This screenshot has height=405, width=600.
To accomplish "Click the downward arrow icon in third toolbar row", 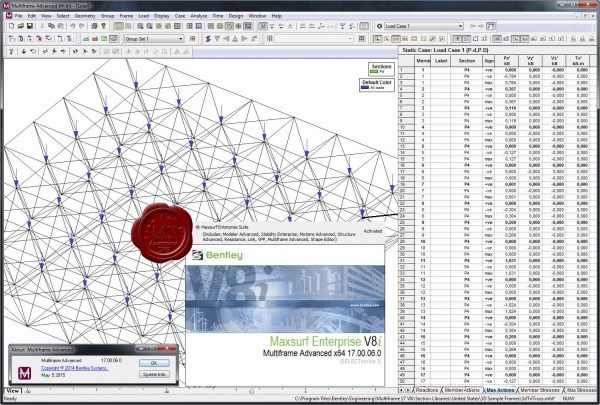I will (x=24, y=51).
